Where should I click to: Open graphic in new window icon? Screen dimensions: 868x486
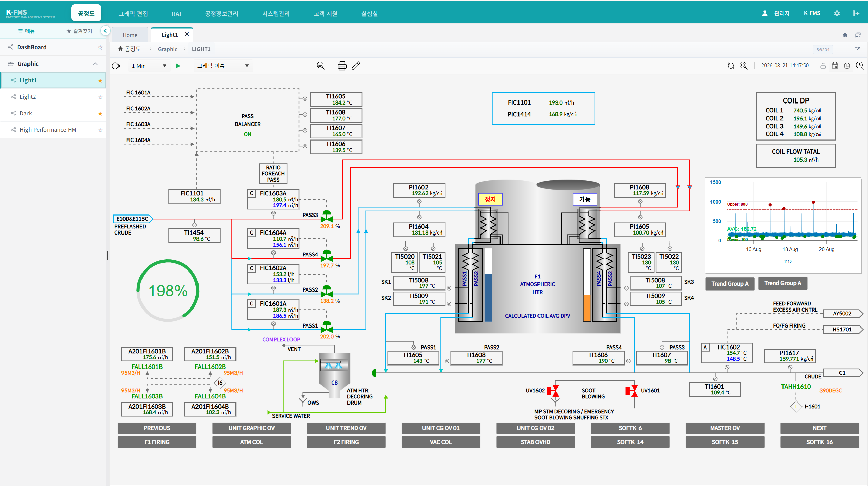[857, 49]
